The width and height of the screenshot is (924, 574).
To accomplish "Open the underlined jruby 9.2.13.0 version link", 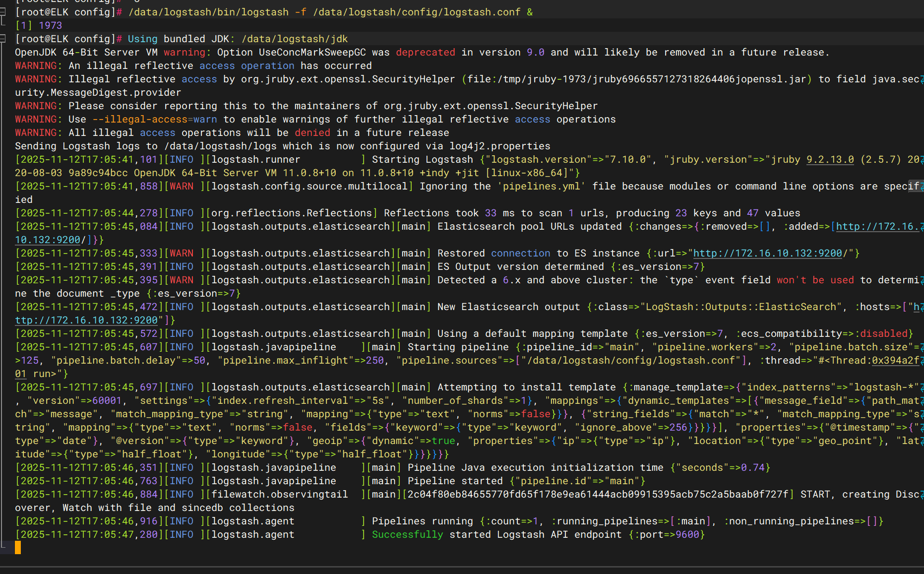I will (x=830, y=160).
